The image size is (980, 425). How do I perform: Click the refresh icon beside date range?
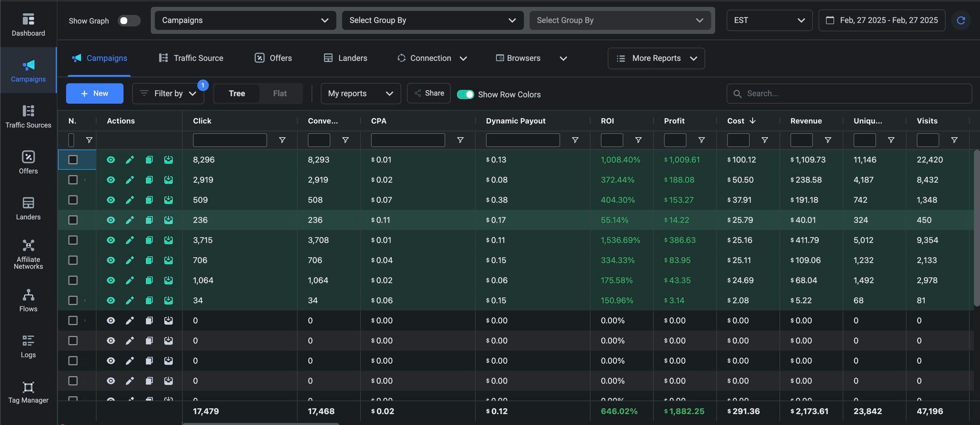tap(960, 20)
